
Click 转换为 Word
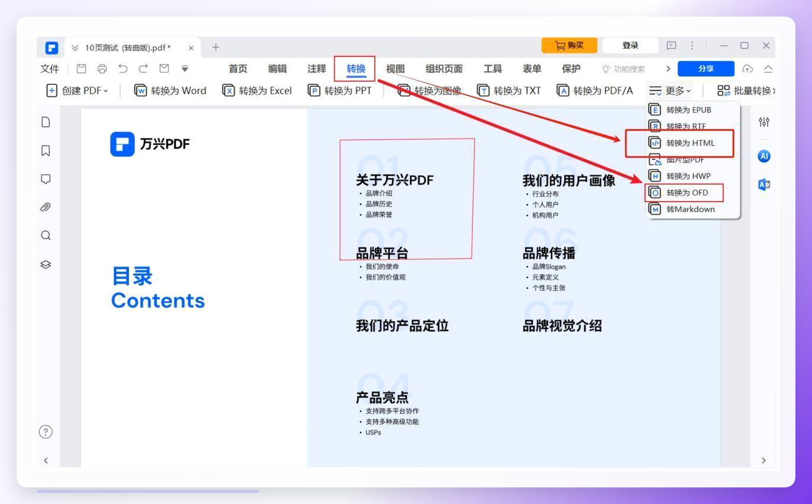point(170,90)
